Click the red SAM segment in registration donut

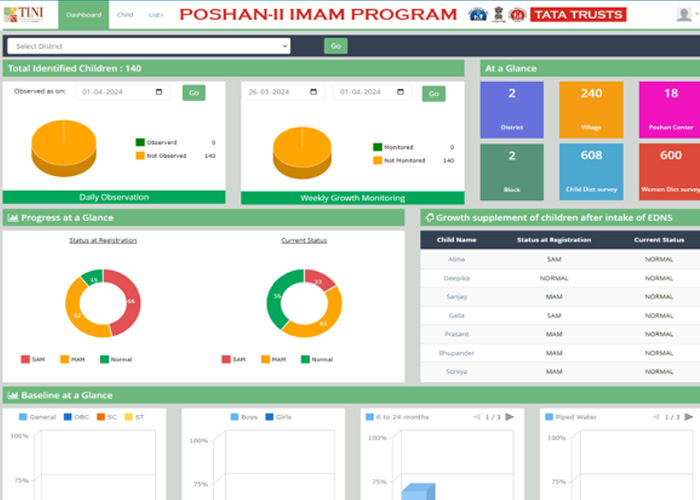tap(133, 301)
